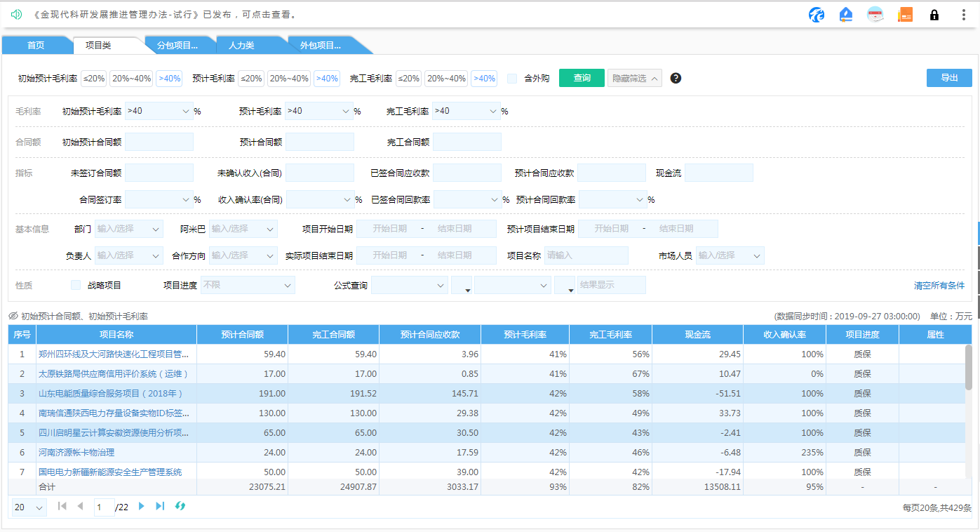The image size is (980, 532).
Task: Toggle 初始预计毛利率 ≤20% filter
Action: [x=94, y=79]
